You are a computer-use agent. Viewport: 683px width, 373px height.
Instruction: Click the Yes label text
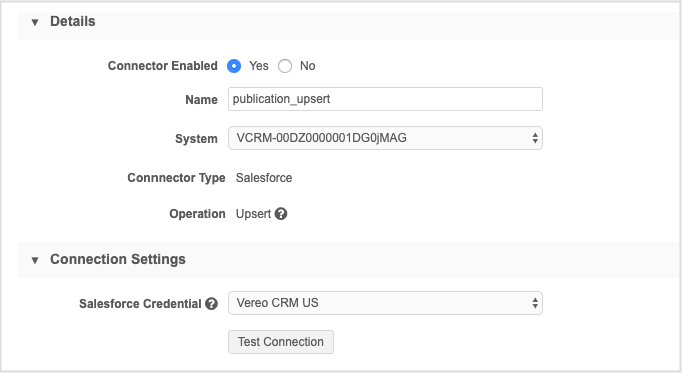259,66
